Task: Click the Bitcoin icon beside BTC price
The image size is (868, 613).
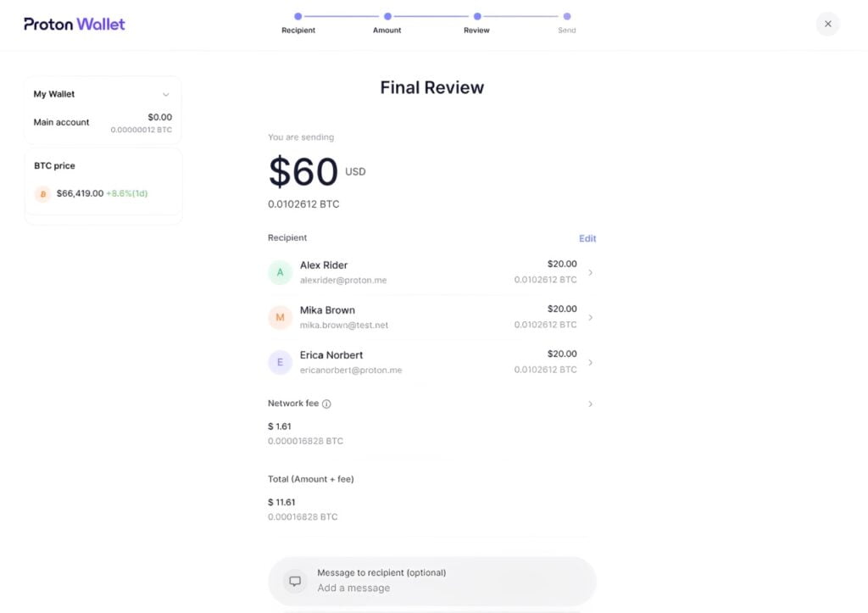Action: tap(42, 194)
